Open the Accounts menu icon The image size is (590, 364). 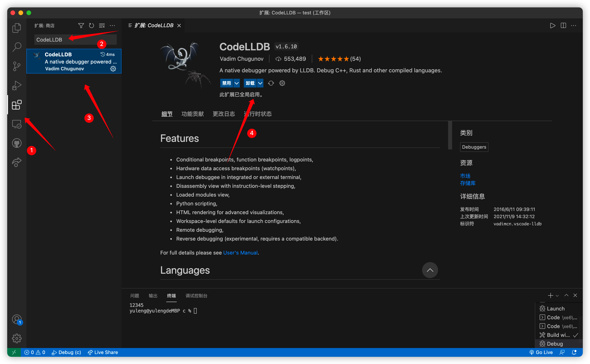coord(17,320)
